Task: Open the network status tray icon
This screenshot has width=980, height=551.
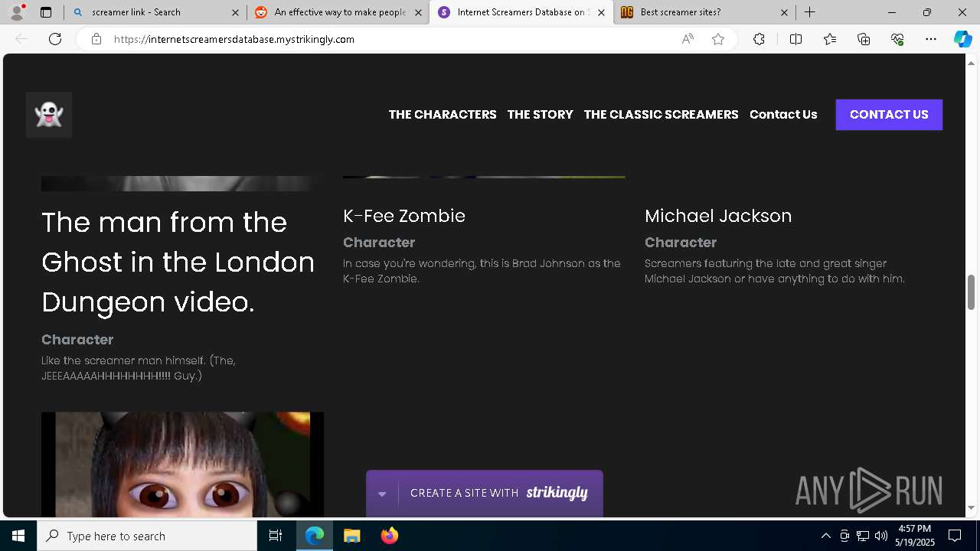Action: click(863, 536)
